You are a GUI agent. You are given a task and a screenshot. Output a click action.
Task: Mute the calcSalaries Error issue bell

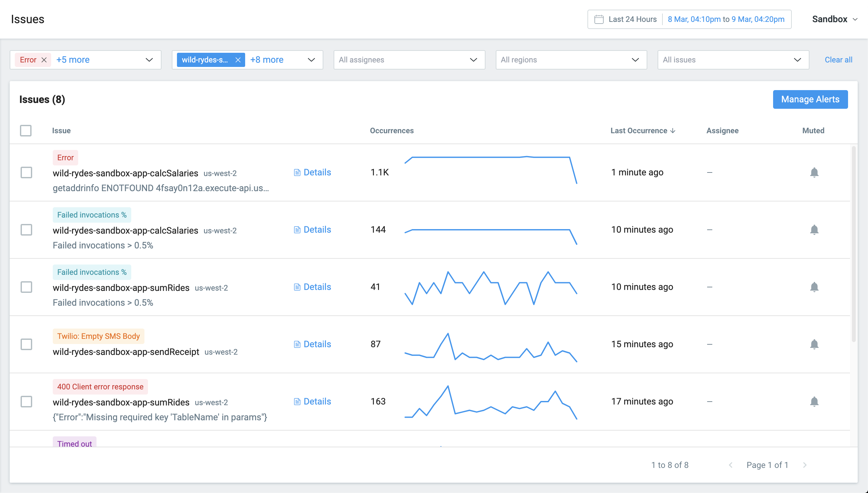814,172
